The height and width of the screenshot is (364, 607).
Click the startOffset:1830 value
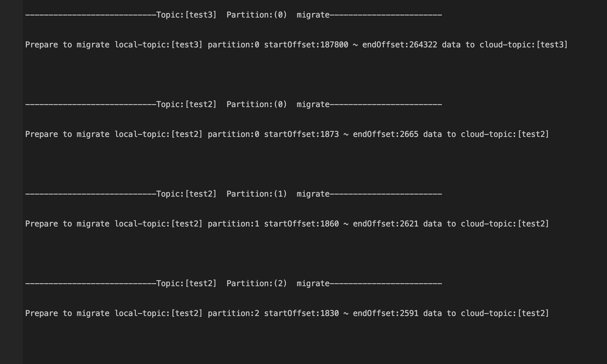pos(301,313)
